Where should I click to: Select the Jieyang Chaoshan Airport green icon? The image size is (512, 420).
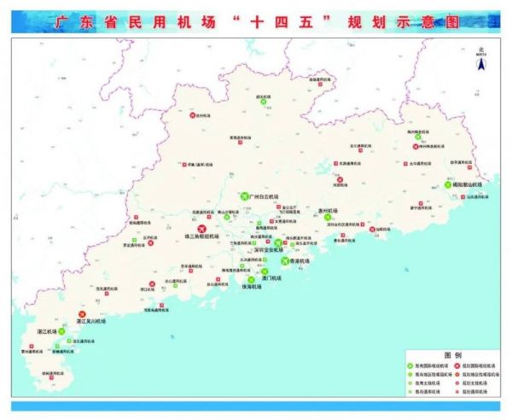(x=449, y=185)
